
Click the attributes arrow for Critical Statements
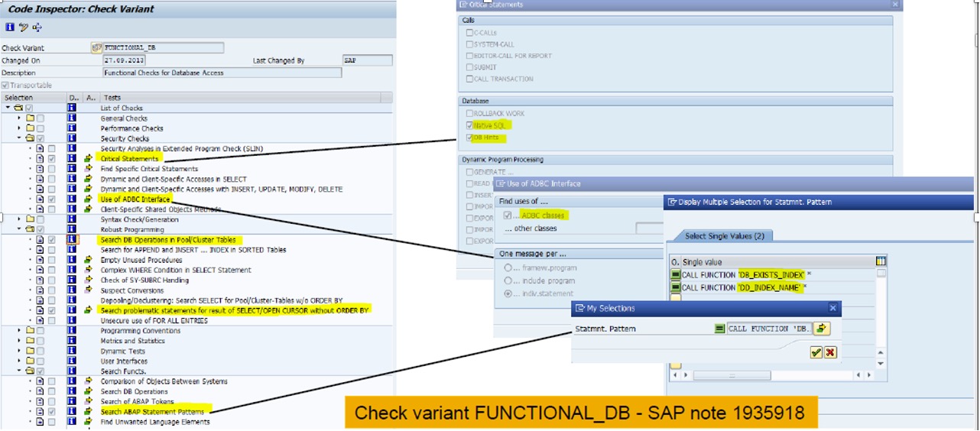pos(89,159)
